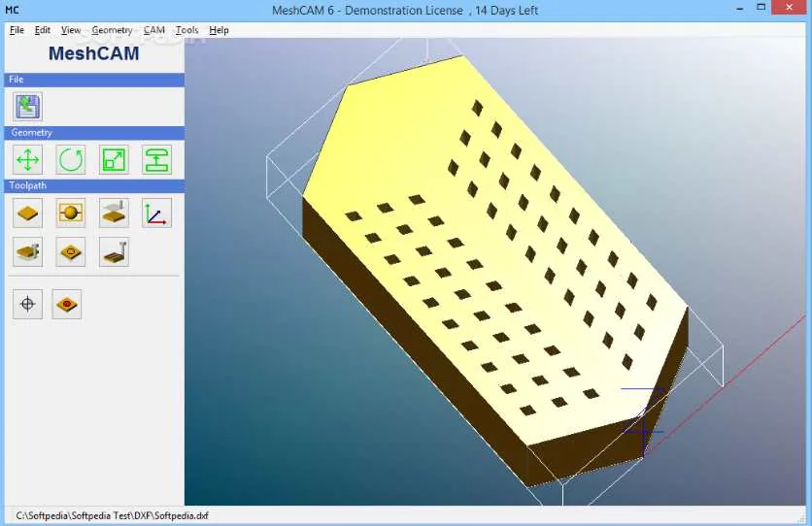This screenshot has height=526, width=812.
Task: Click the slab with gray plate icon
Action: pyautogui.click(x=114, y=213)
